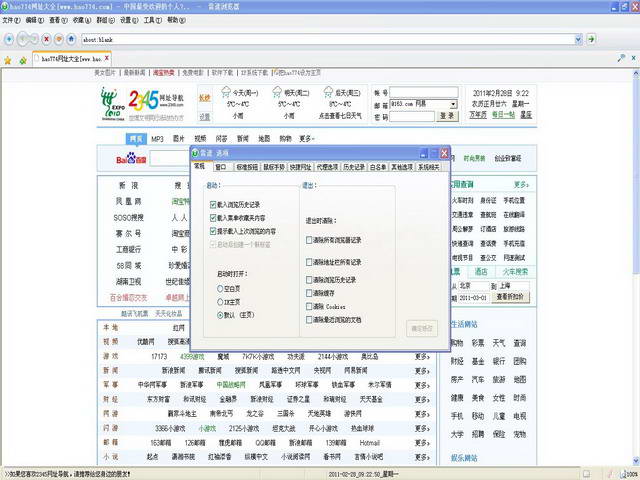Refresh the page with the orange icon
This screenshot has height=480, width=640.
click(59, 39)
